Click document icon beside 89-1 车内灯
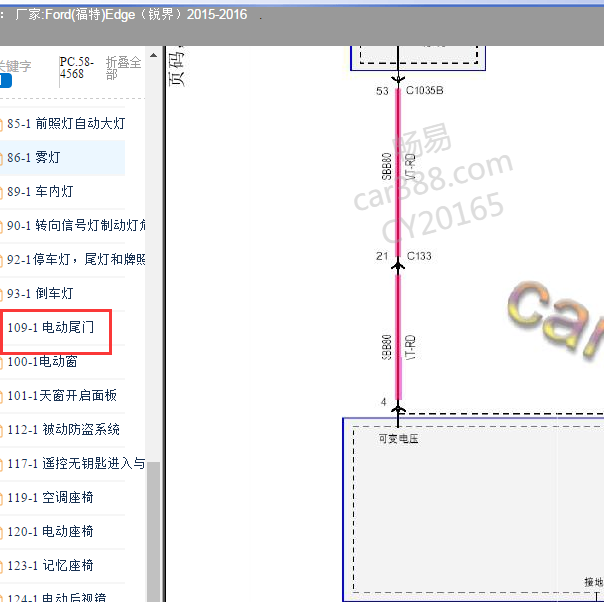 pyautogui.click(x=1, y=192)
